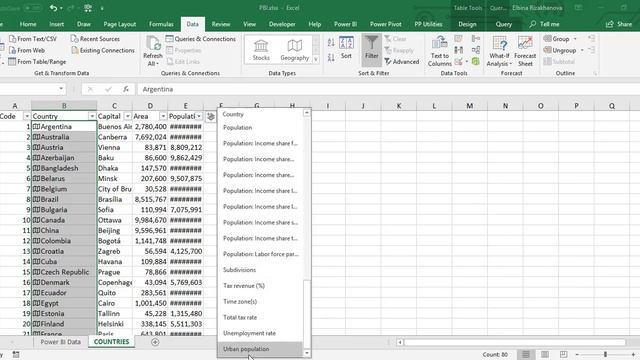Click the Tell me search box
This screenshot has width=640, height=360.
tap(544, 24)
